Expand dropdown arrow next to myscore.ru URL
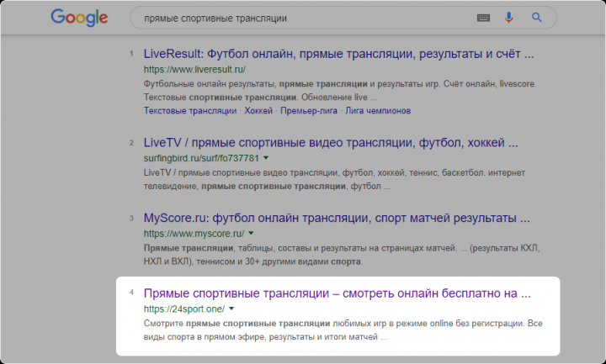This screenshot has height=364, width=606. (251, 233)
